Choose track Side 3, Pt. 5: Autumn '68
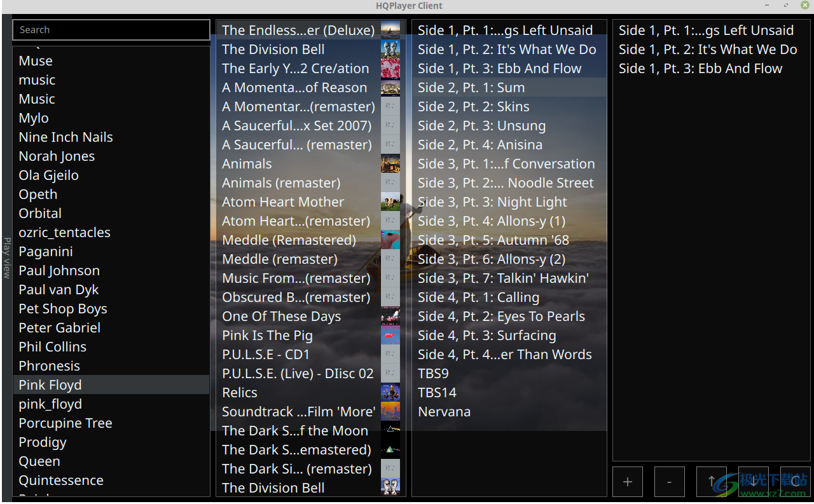The width and height of the screenshot is (814, 504). pos(509,240)
